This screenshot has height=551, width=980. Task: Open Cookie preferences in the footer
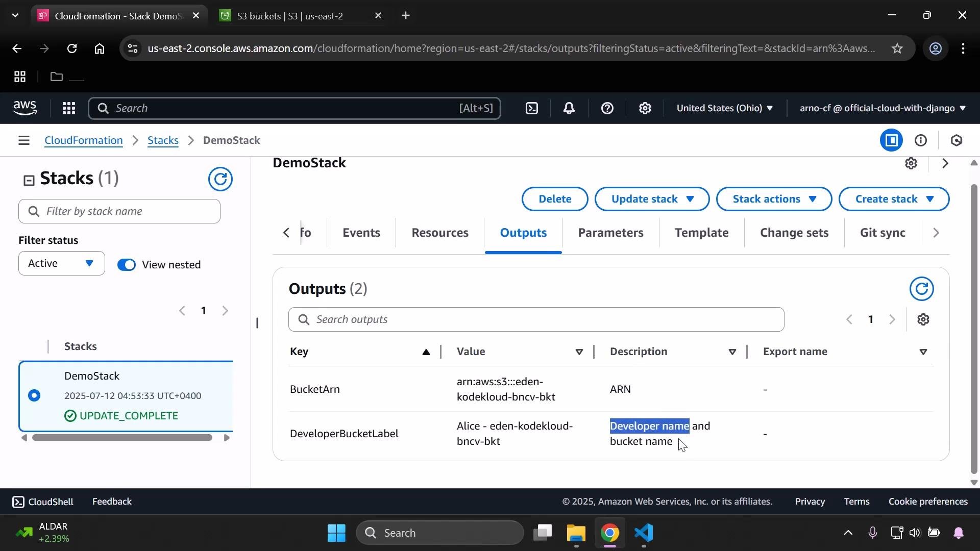coord(928,502)
